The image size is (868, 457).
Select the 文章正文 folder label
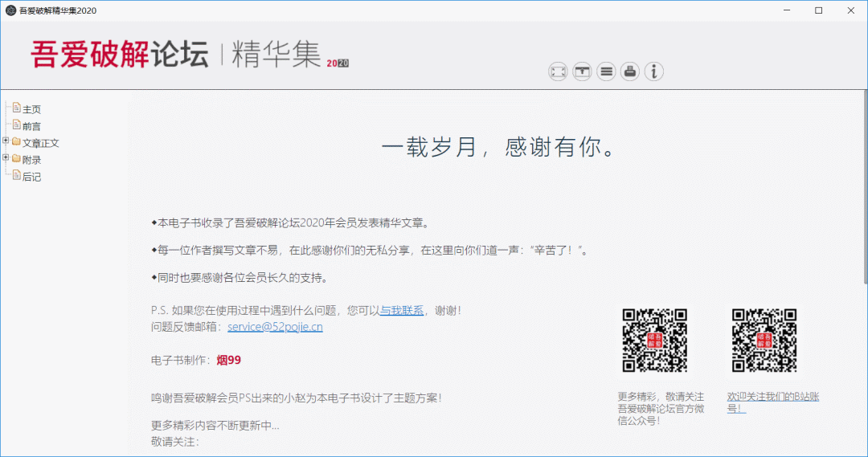[x=40, y=143]
